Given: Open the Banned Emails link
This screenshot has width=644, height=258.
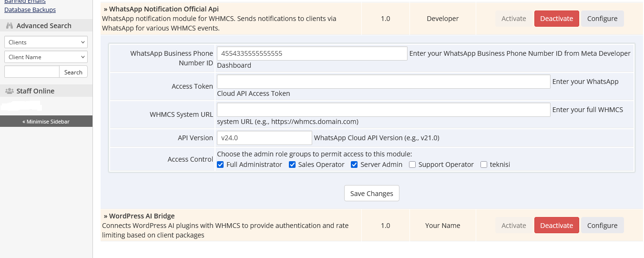Looking at the screenshot, I should point(25,2).
